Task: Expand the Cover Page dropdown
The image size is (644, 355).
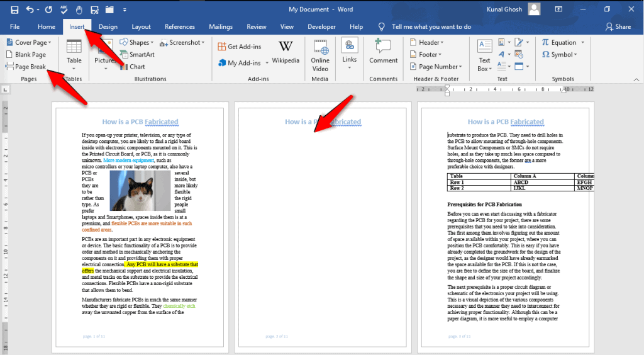Action: pyautogui.click(x=50, y=43)
